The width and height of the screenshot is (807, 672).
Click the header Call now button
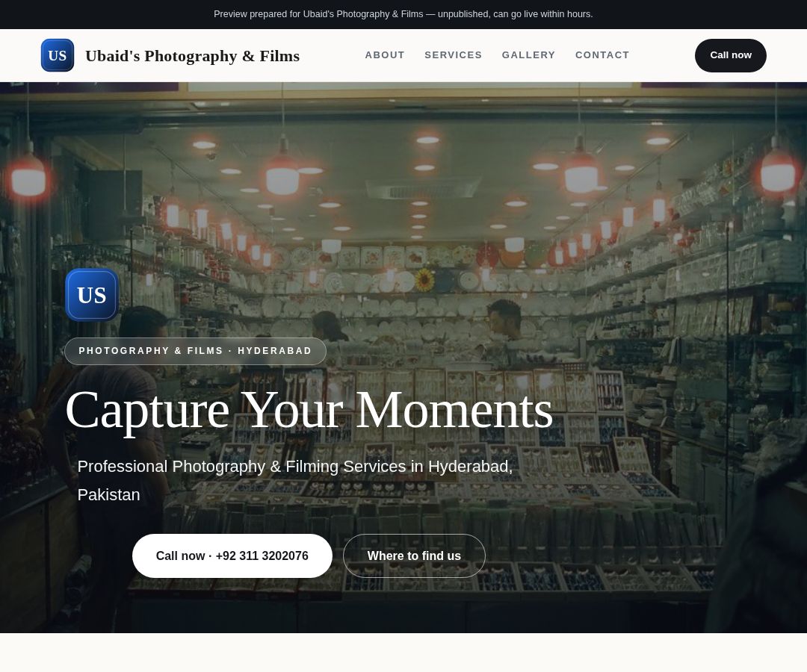[730, 55]
